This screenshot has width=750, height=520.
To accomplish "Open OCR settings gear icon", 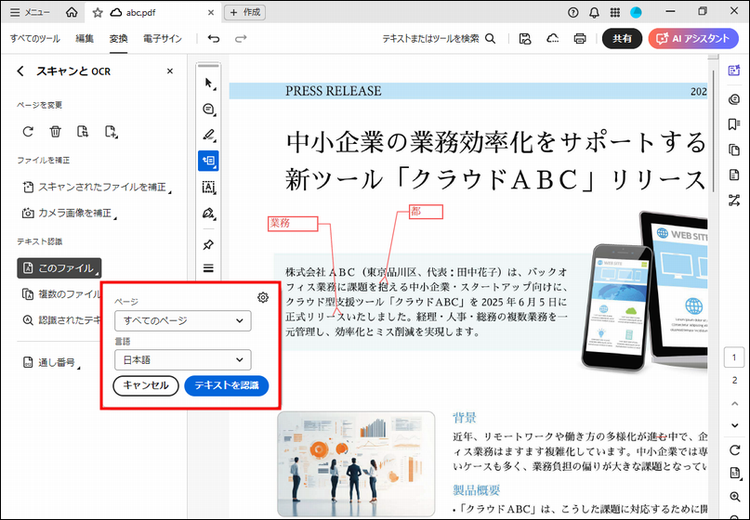I will [x=263, y=298].
